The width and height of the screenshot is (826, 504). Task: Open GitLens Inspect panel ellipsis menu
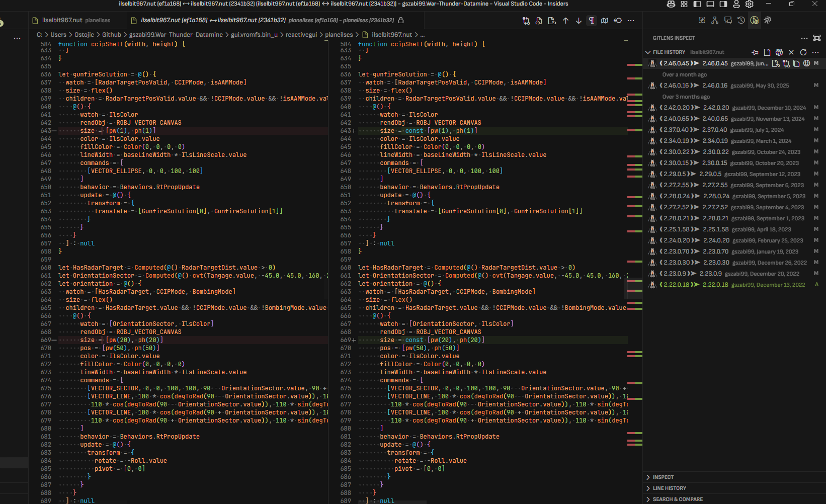[x=804, y=38]
